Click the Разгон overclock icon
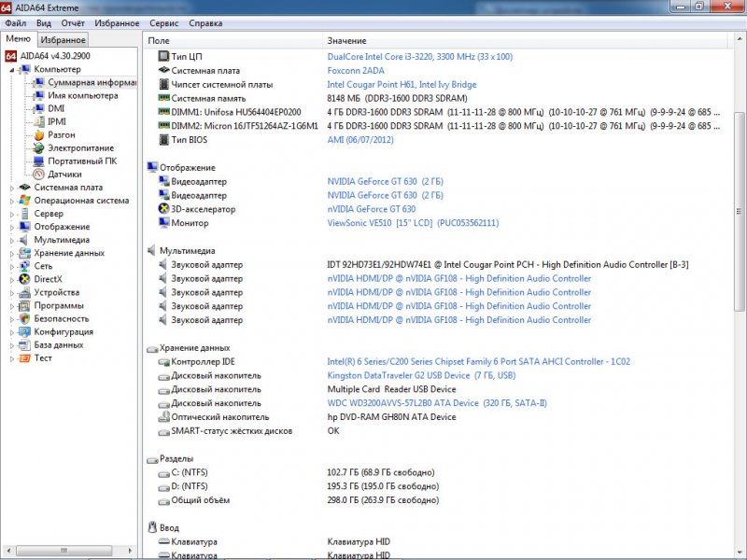 [39, 134]
